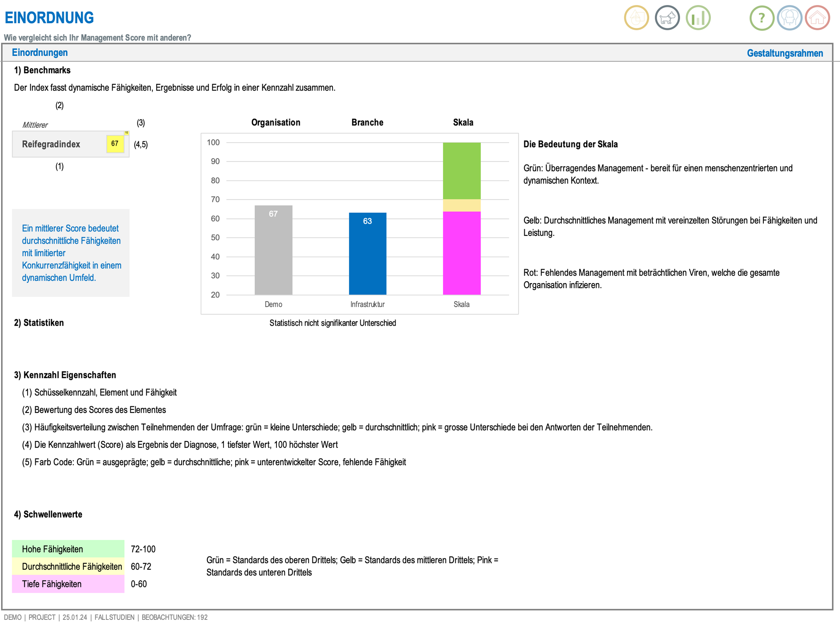This screenshot has height=622, width=840.
Task: Click the 60-72 threshold value
Action: tap(141, 566)
